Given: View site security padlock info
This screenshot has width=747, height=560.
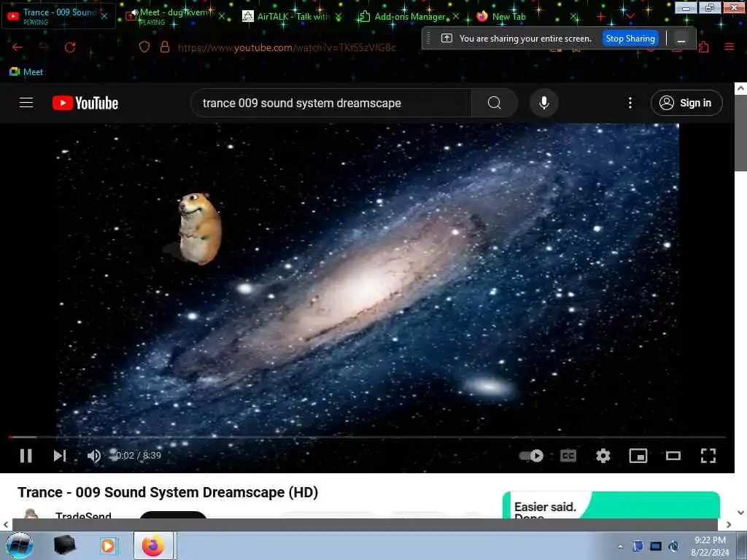Looking at the screenshot, I should point(165,47).
